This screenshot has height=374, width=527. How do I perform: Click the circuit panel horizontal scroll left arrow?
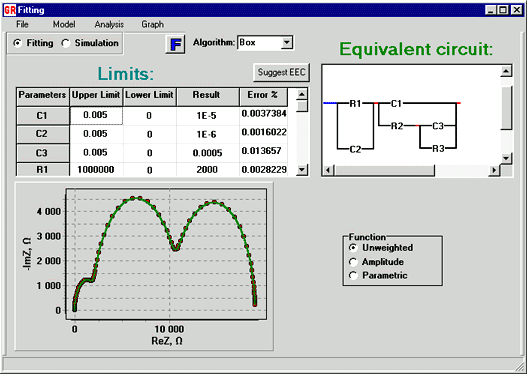[328, 170]
